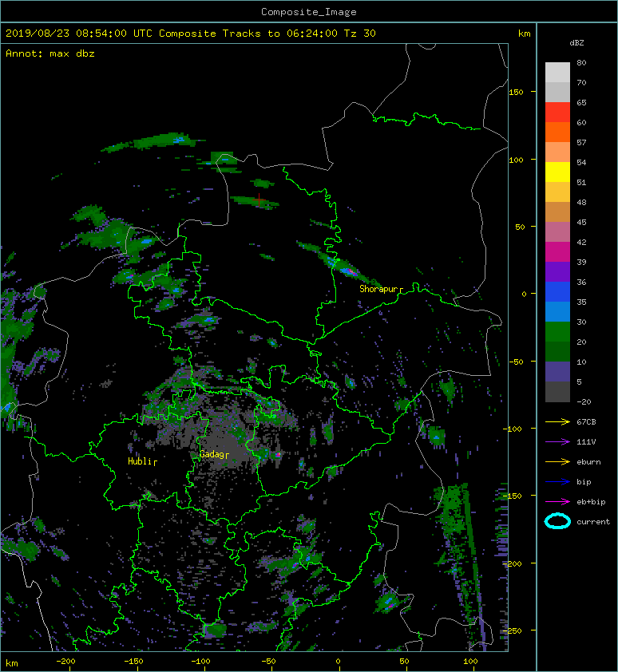Select the light orange 57–54 dBZ swatch
Screen dimensions: 618x672
557,152
